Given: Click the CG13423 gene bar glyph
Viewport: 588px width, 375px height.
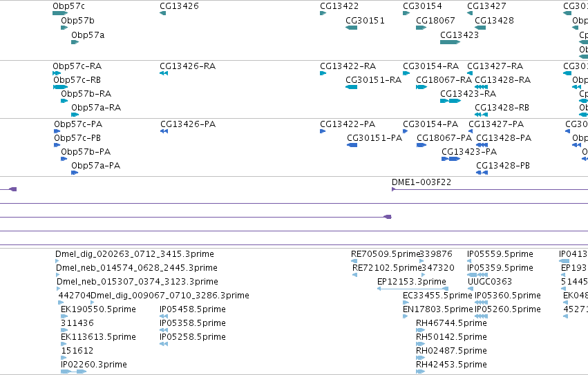Looking at the screenshot, I should pos(450,42).
